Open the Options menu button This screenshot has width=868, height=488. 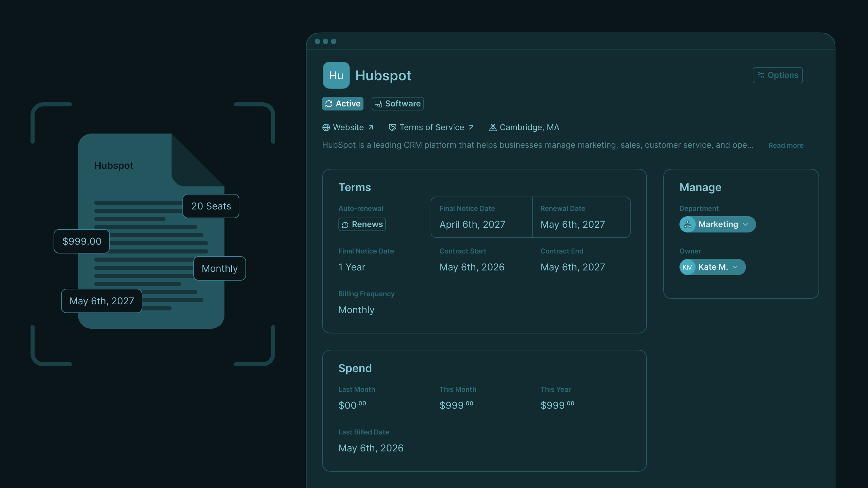click(x=777, y=75)
